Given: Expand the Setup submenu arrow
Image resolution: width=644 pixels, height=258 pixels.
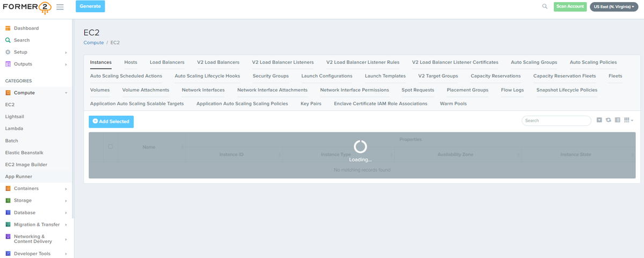Looking at the screenshot, I should point(65,53).
